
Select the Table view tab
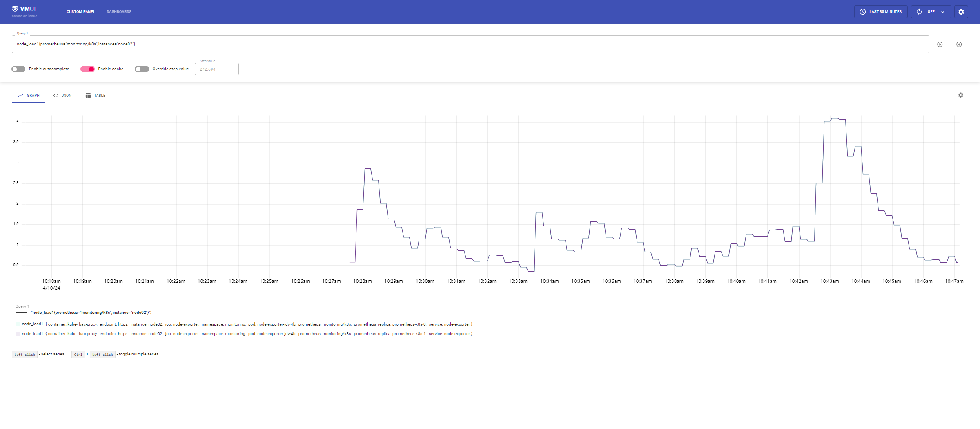[x=96, y=96]
